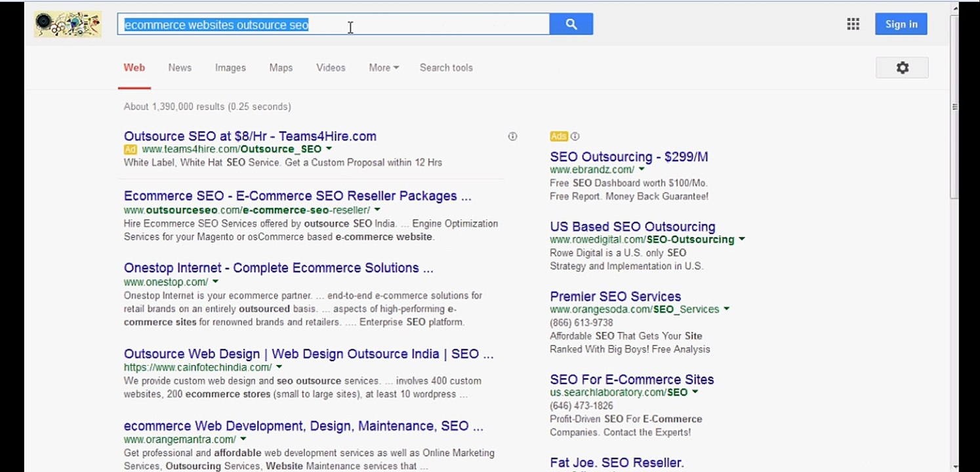Click 'Rowe Digital is a U.S. only SEO' text
Viewport: 980px width, 472px height.
click(x=618, y=253)
